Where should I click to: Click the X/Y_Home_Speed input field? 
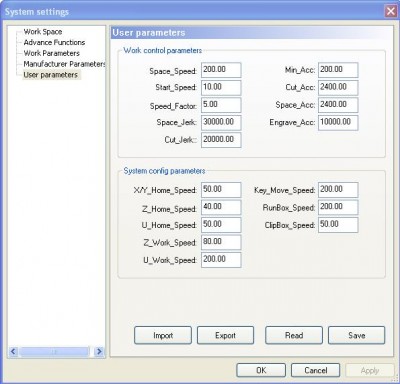(221, 190)
